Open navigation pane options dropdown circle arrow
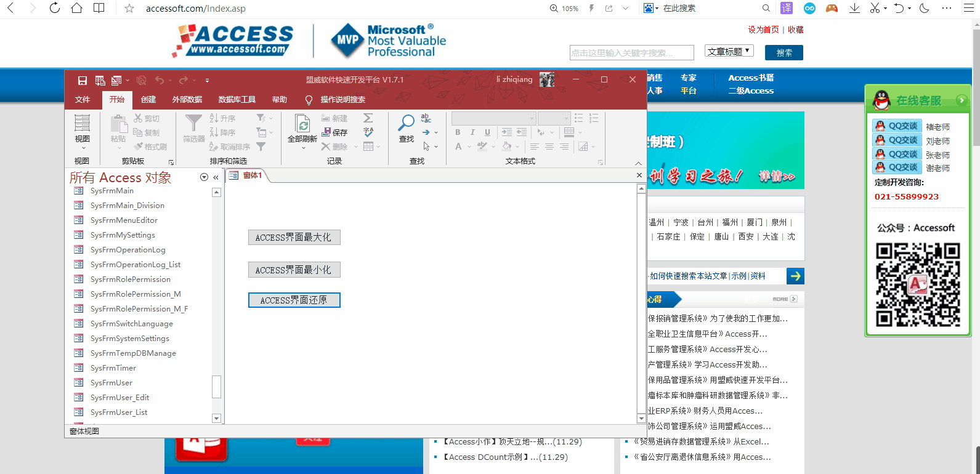Viewport: 980px width, 474px height. pyautogui.click(x=204, y=177)
